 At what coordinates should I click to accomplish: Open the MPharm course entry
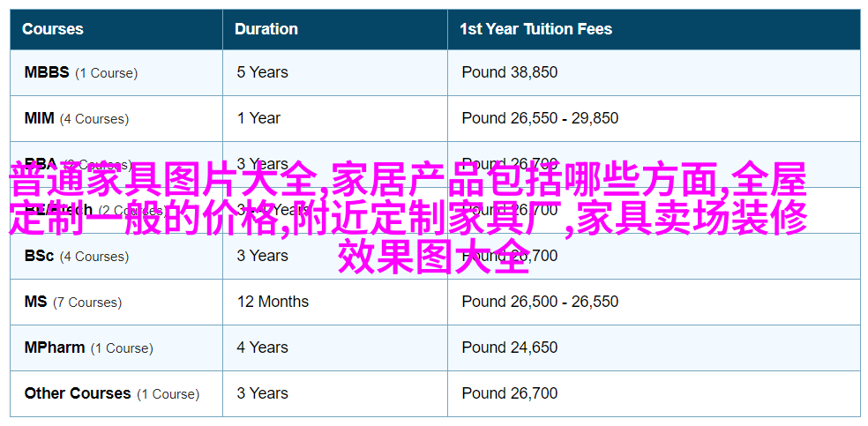coord(55,348)
